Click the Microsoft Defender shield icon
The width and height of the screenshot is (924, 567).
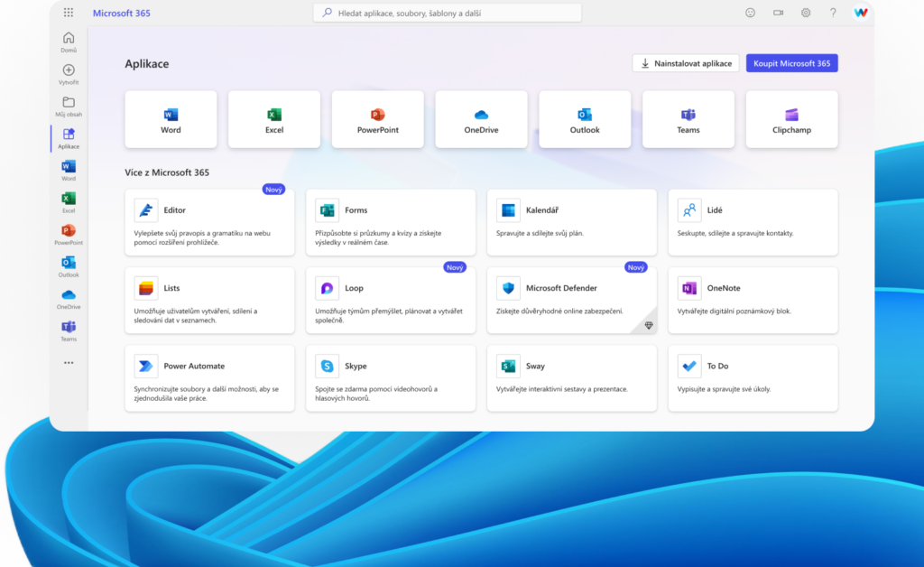508,288
